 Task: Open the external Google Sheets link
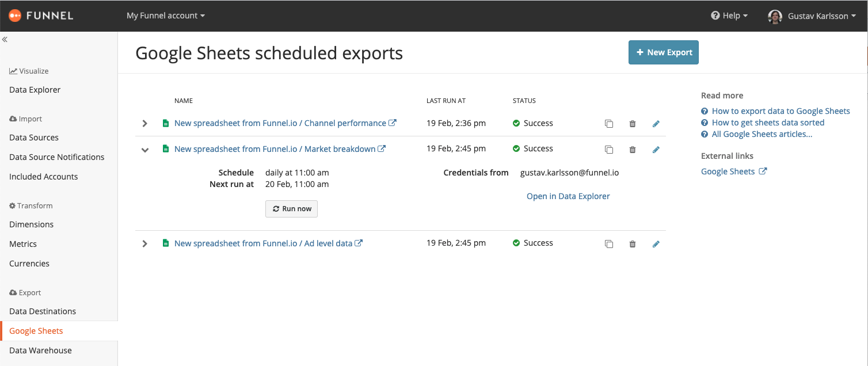(x=728, y=171)
